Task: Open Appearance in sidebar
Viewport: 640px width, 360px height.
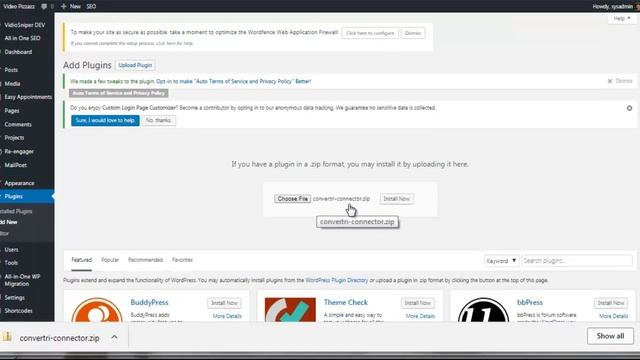Action: tap(19, 183)
